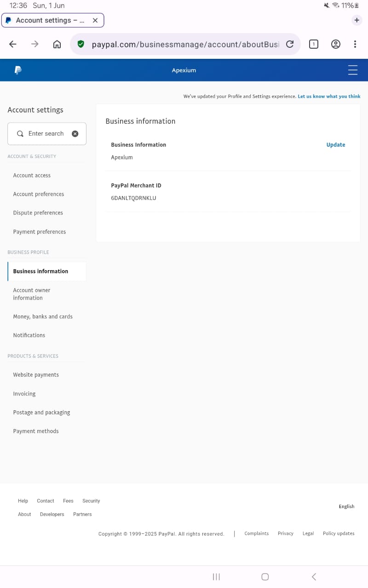Open browser three-dot options menu

point(355,44)
